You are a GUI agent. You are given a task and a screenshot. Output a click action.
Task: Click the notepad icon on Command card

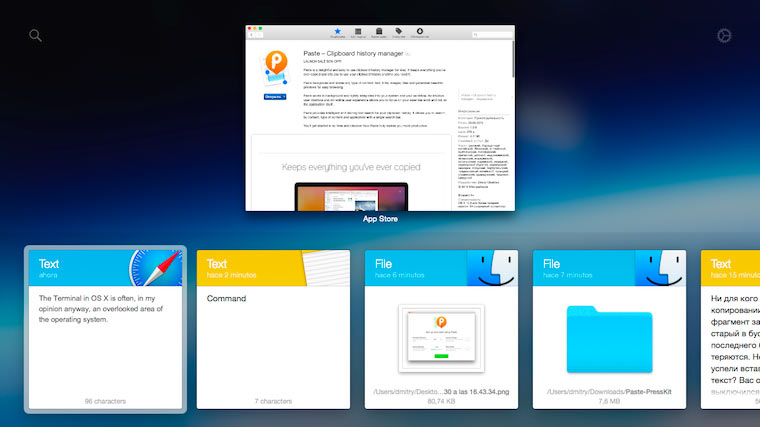[326, 268]
